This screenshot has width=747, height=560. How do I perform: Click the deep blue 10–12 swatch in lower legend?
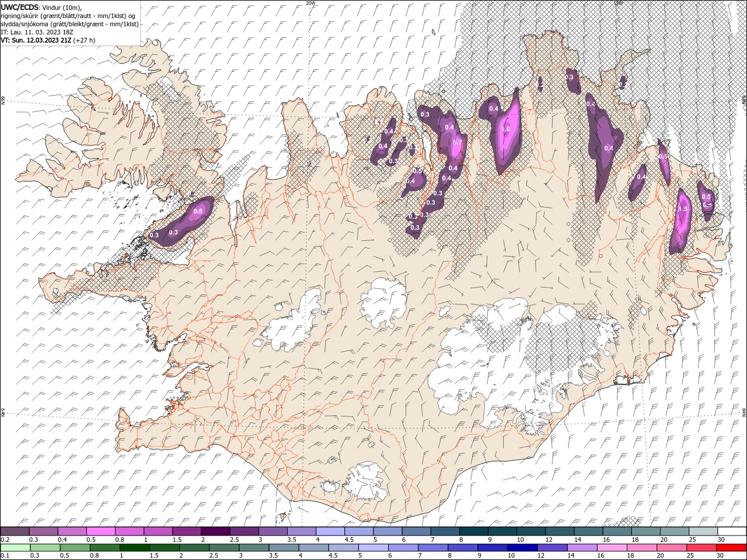(x=522, y=548)
